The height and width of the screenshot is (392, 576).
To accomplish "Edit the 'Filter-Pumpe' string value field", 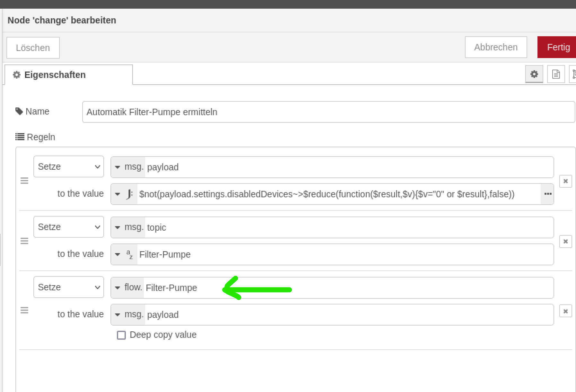I will click(x=345, y=254).
